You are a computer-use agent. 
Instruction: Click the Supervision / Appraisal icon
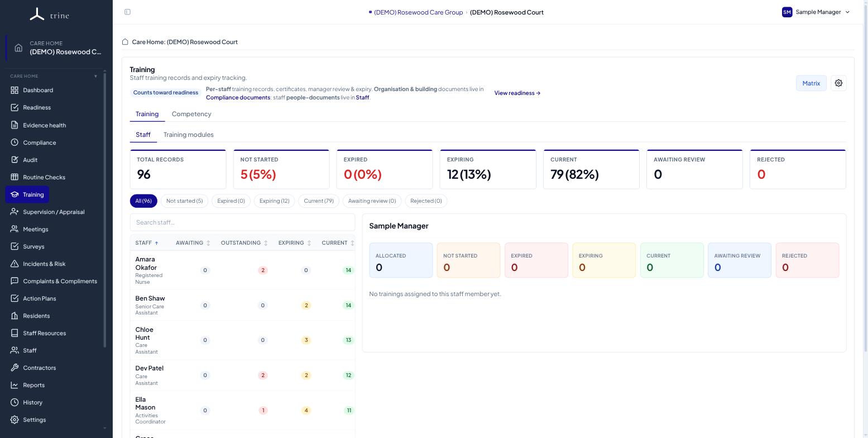coord(15,212)
